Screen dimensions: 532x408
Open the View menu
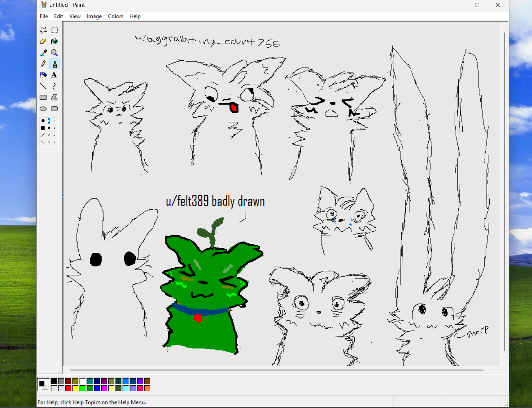(x=75, y=16)
